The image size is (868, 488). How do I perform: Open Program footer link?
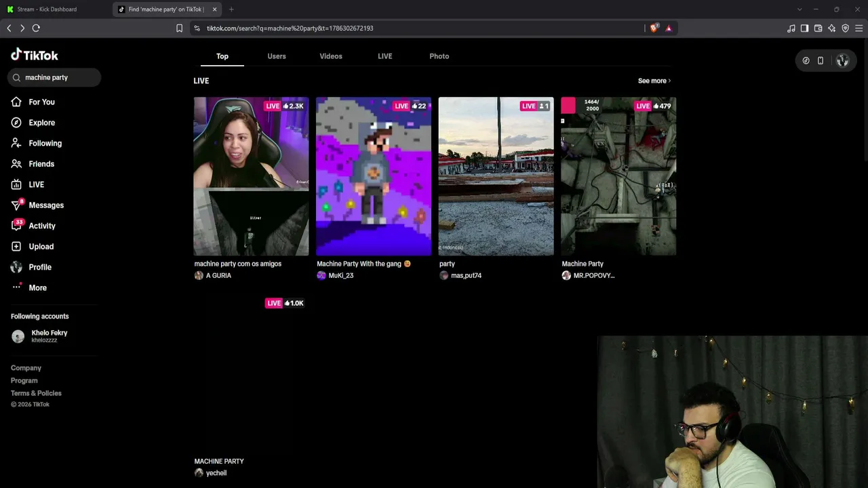[24, 381]
